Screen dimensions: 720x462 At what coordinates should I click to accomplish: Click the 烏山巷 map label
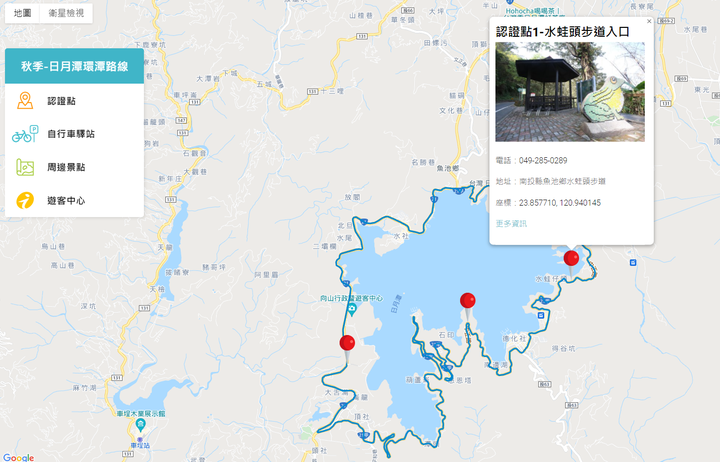point(53,247)
